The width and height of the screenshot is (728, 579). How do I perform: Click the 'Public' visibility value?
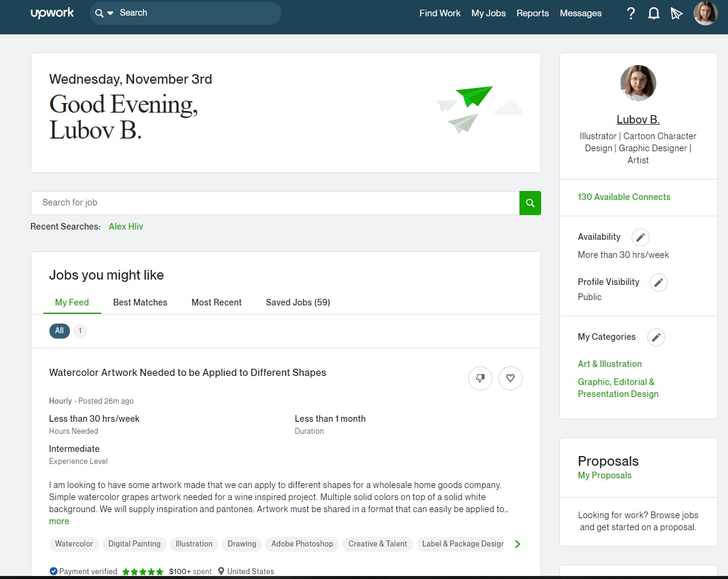(x=589, y=297)
